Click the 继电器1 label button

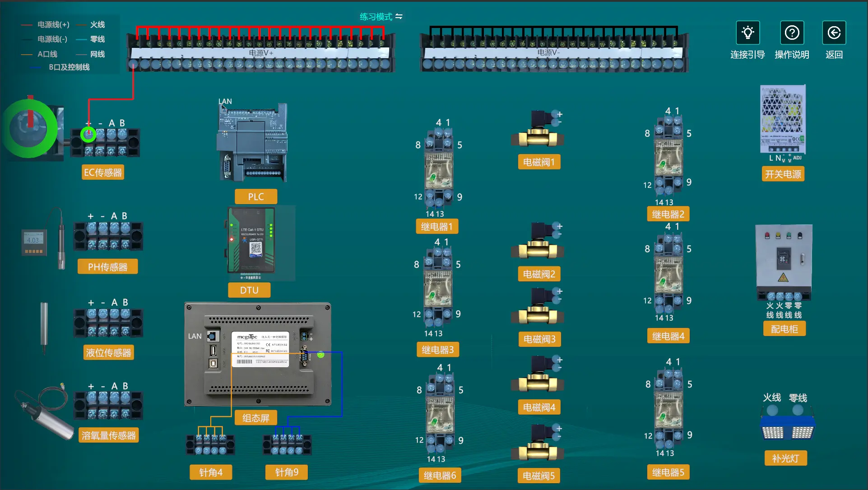[x=436, y=227]
